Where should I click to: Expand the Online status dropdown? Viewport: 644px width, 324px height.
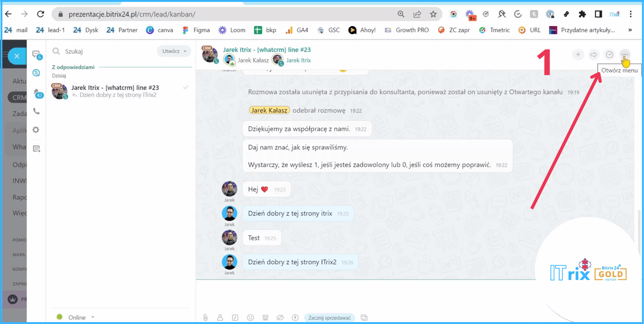click(x=92, y=317)
